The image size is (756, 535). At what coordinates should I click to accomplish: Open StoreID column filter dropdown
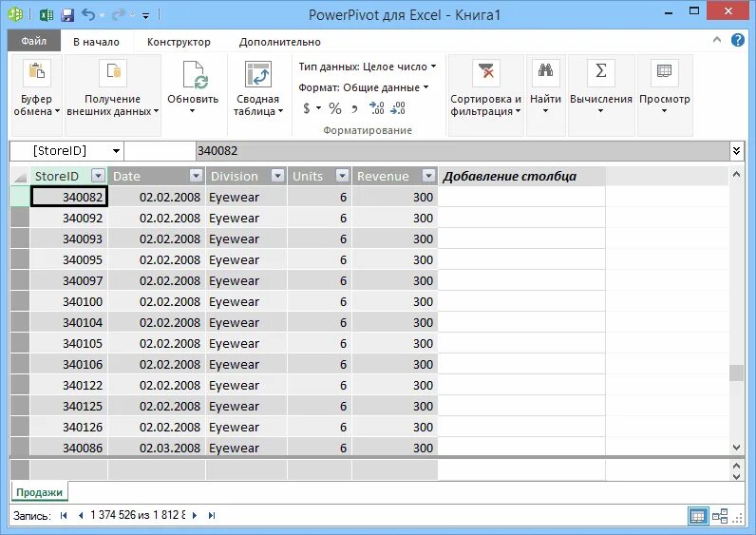pyautogui.click(x=99, y=176)
